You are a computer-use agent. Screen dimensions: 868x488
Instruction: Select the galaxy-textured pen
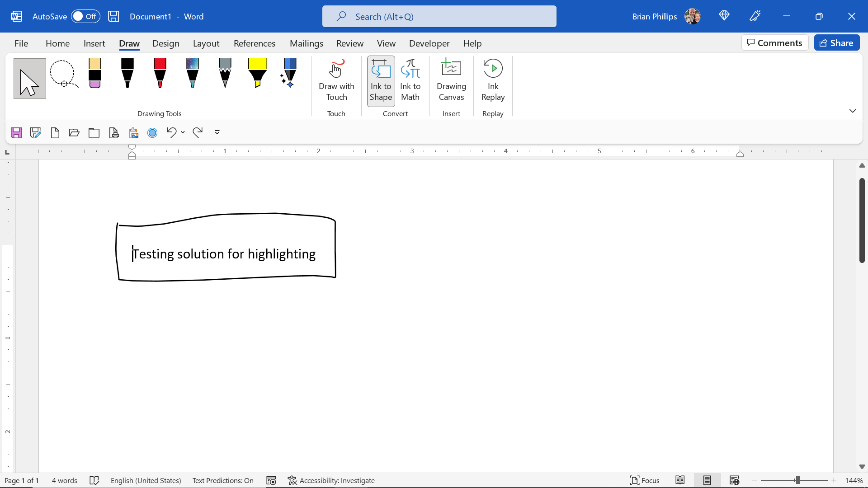point(192,75)
